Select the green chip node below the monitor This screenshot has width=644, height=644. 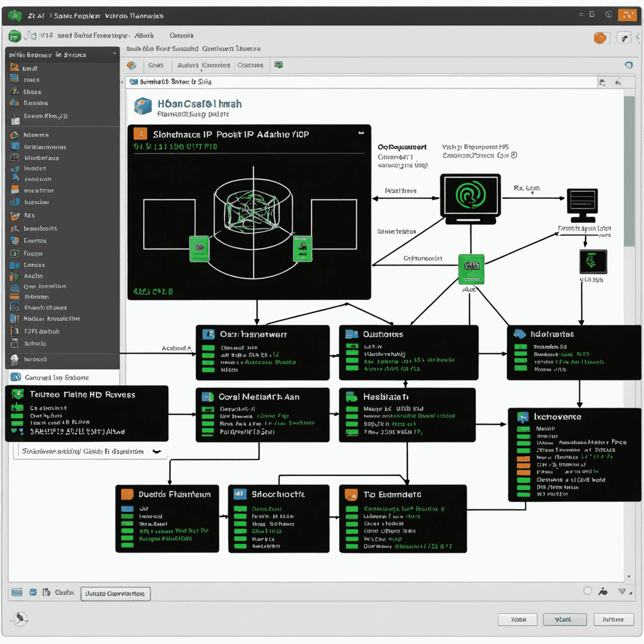pos(471,269)
